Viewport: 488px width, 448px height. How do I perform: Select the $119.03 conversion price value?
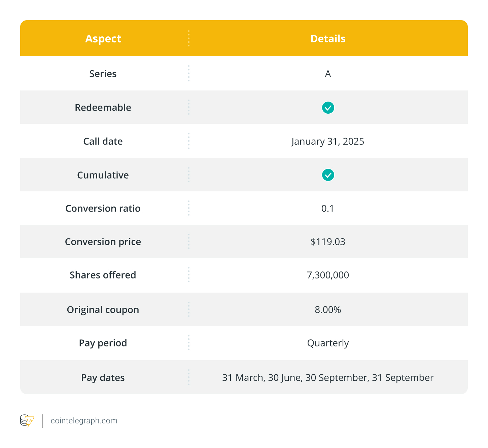click(328, 242)
